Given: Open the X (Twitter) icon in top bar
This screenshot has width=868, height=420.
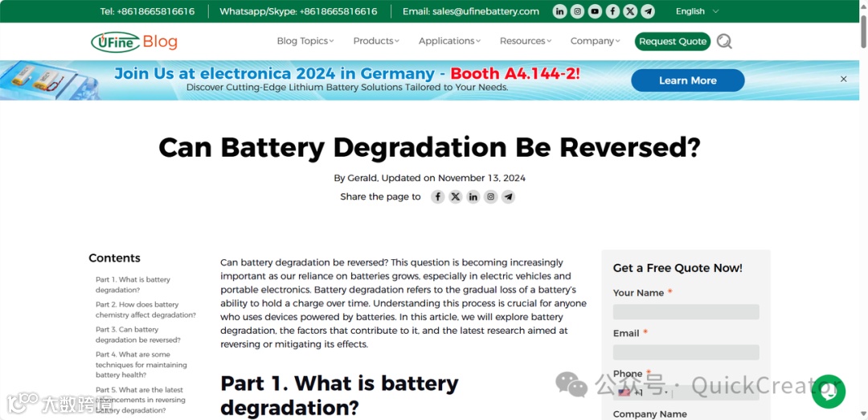Looking at the screenshot, I should (631, 11).
